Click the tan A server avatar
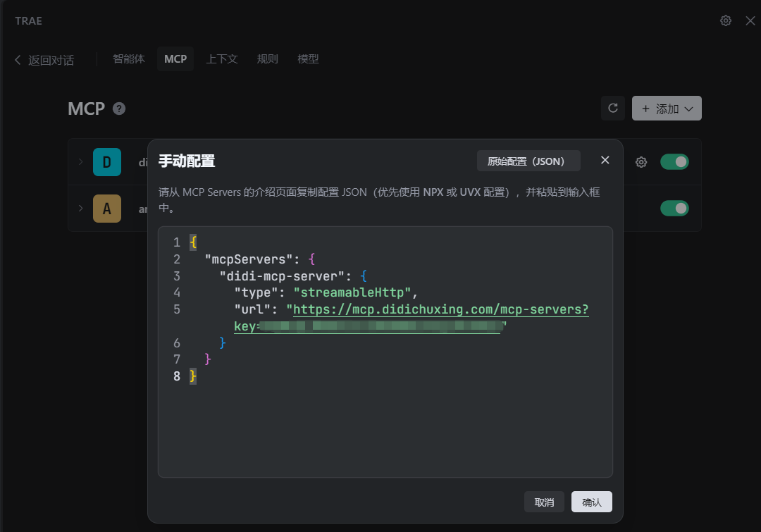 (x=107, y=209)
